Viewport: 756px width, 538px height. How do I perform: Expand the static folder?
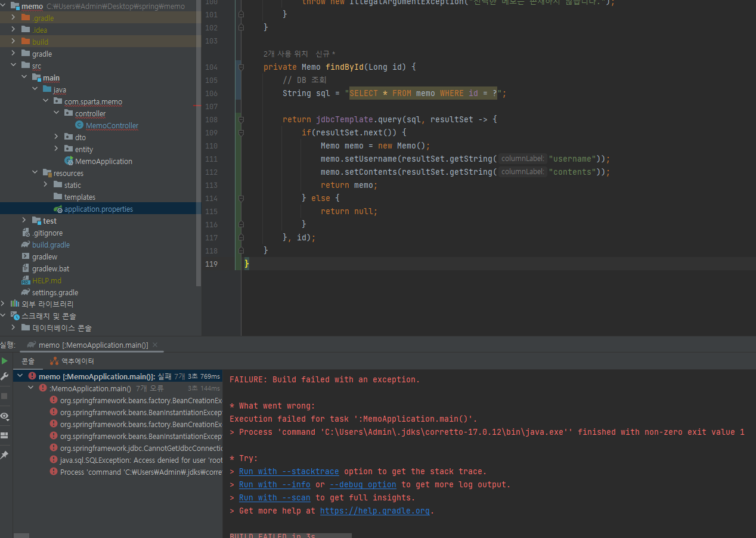(x=45, y=185)
